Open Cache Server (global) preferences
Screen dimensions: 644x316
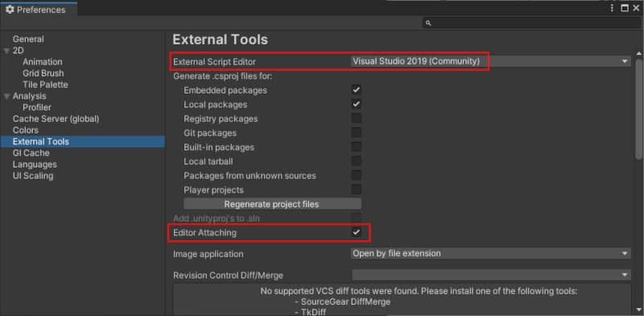point(56,119)
